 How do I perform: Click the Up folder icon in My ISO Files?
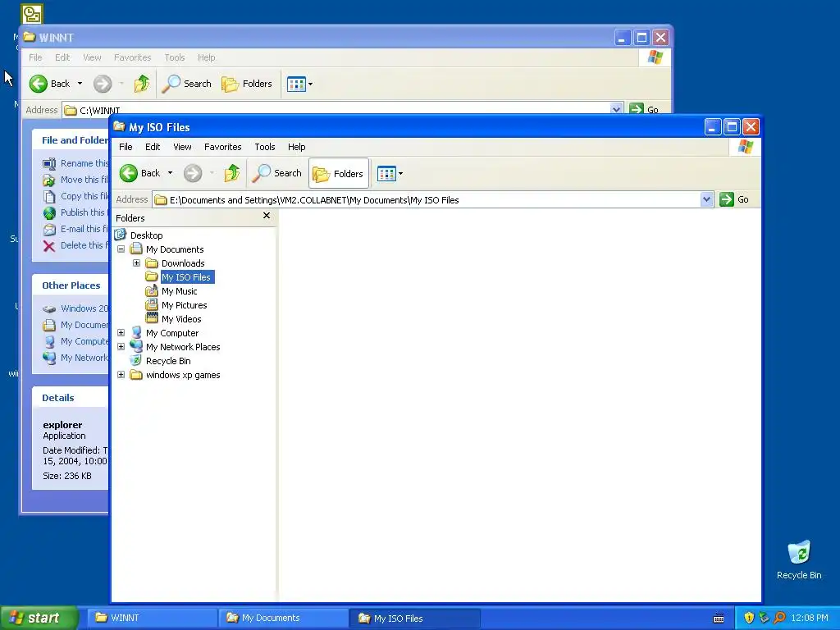pos(232,173)
